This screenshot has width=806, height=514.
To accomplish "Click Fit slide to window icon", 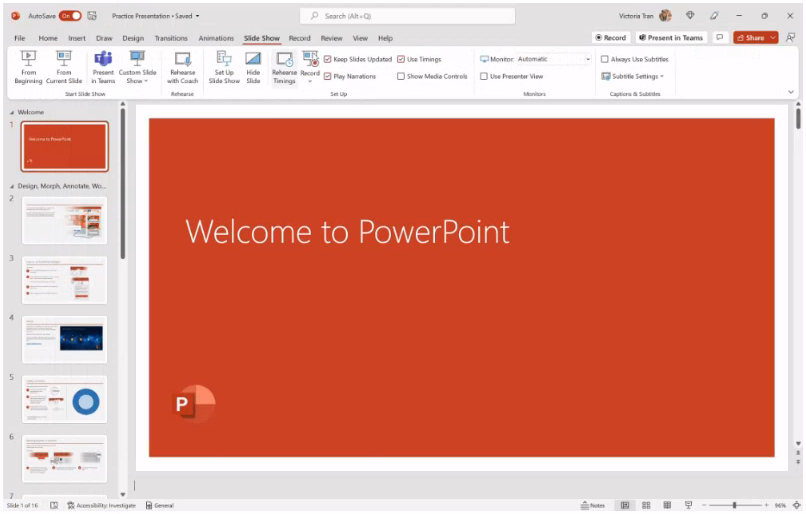I will point(797,505).
